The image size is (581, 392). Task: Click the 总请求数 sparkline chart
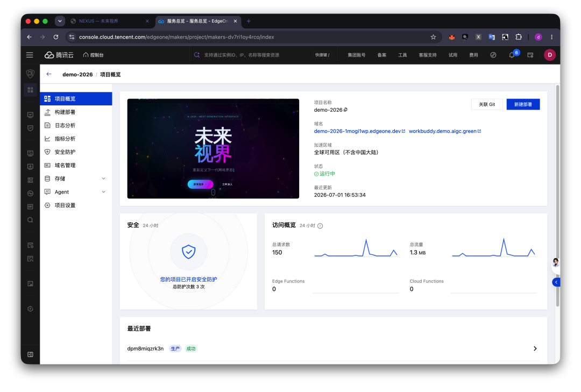(x=356, y=248)
